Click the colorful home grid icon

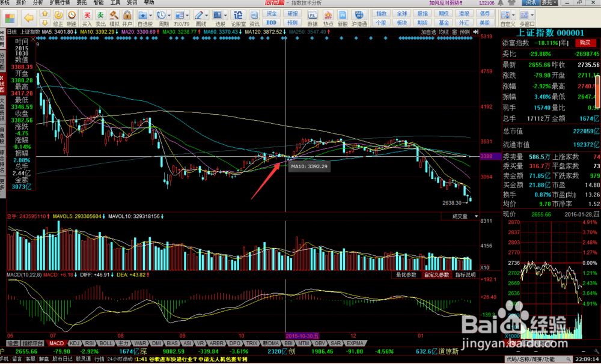click(10, 17)
